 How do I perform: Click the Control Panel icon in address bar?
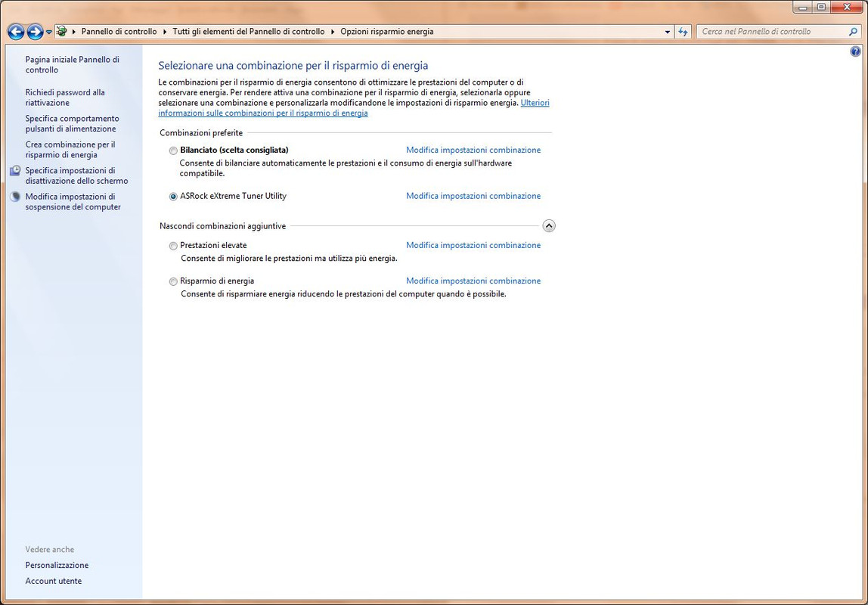[x=61, y=32]
